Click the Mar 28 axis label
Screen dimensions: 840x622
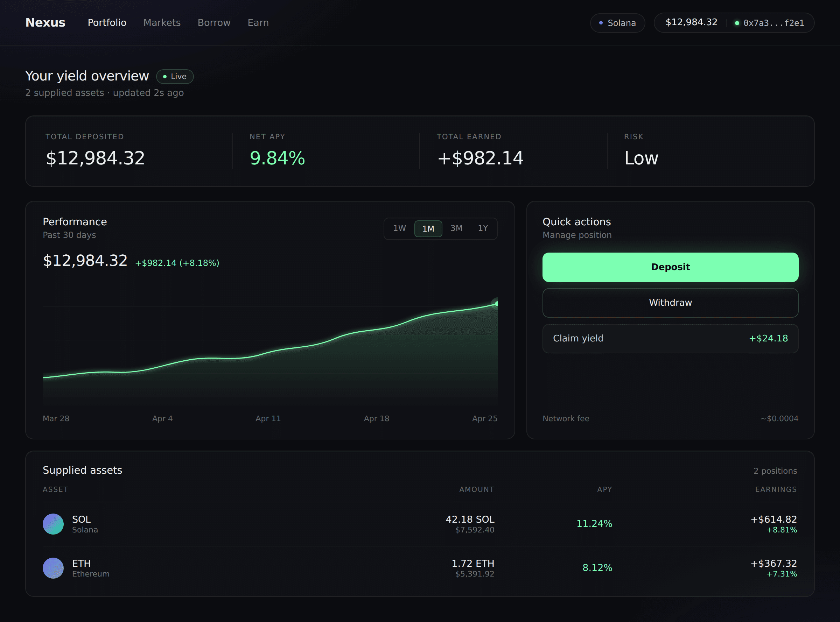56,418
